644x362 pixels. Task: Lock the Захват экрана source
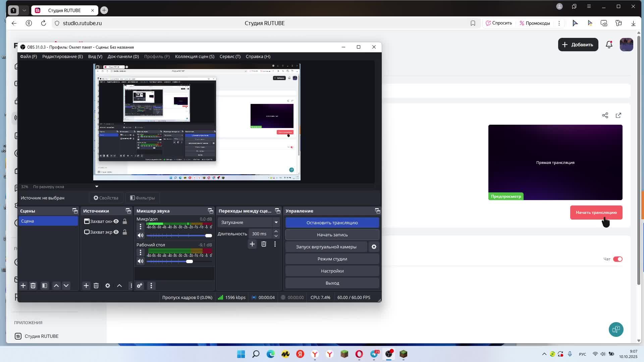[125, 232]
